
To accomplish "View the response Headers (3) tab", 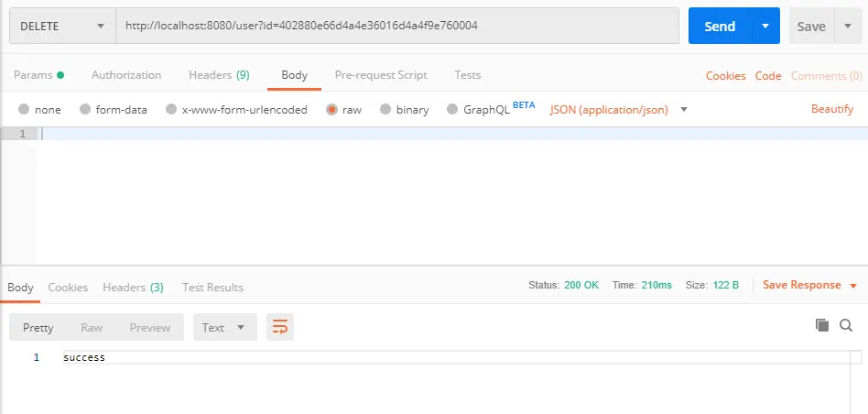I will (x=133, y=288).
